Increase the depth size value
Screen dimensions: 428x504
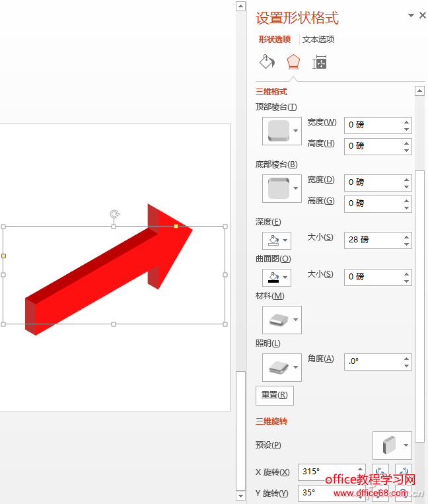coord(406,237)
